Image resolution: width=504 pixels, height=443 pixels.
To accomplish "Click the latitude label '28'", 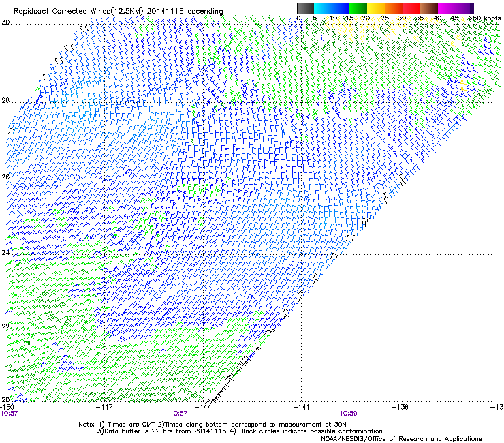I will coord(5,101).
